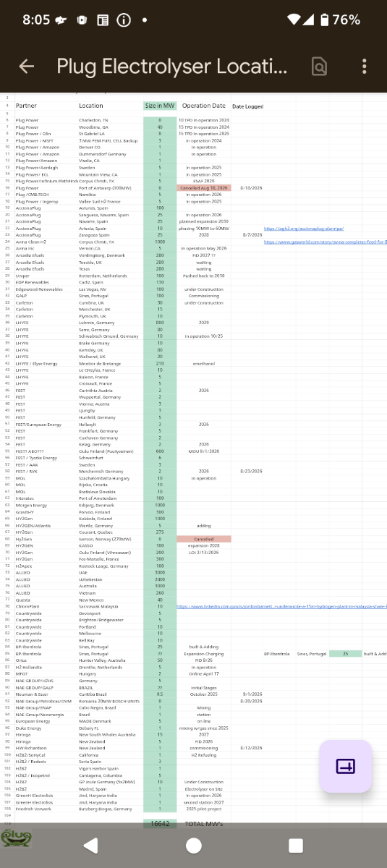Viewport: 387px width, 868px height.
Task: Open the gasworld.com Avina story link
Action: pyautogui.click(x=325, y=242)
